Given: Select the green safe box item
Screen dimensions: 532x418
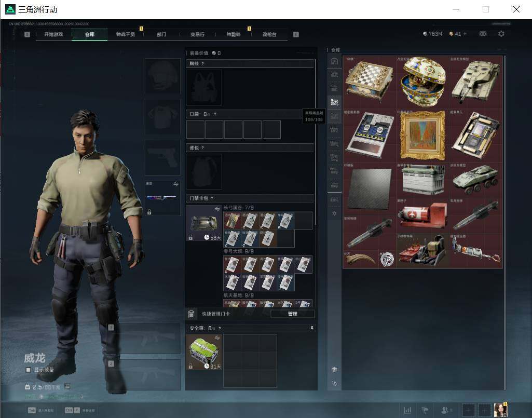Looking at the screenshot, I should point(204,352).
